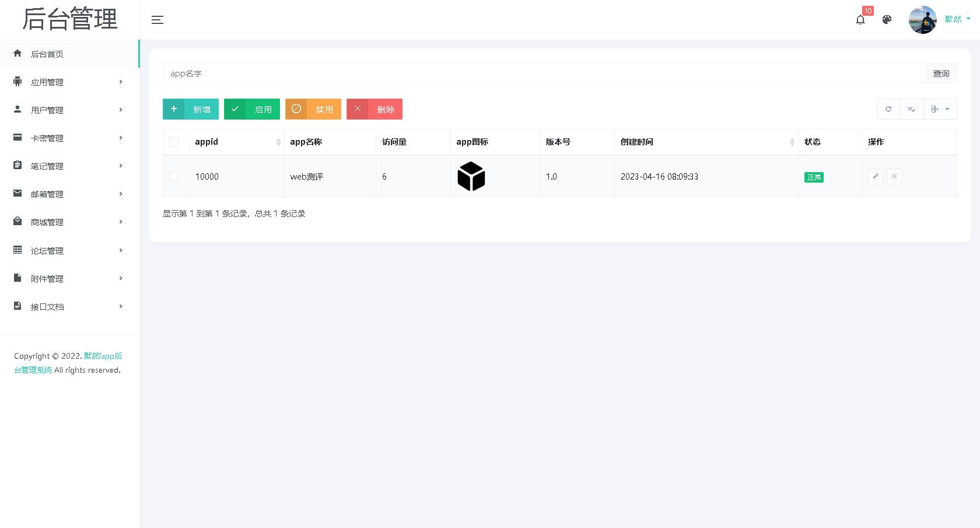
Task: Check the checkbox for appid 10000 row
Action: click(x=174, y=176)
